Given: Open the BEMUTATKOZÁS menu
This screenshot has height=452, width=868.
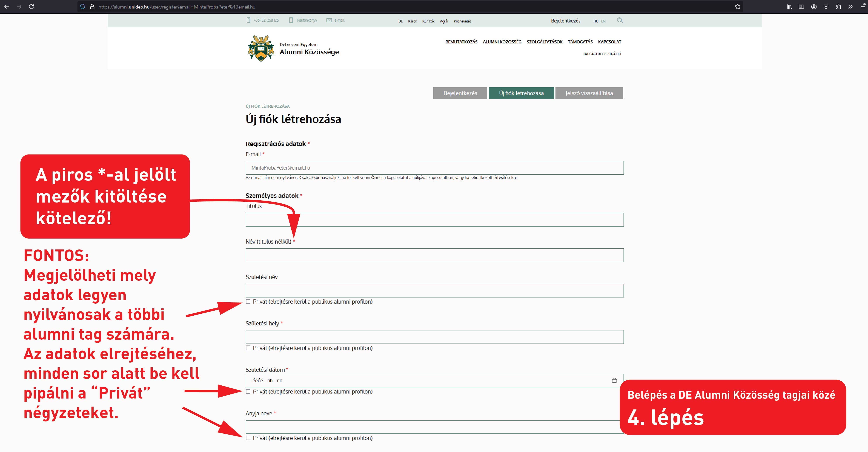Looking at the screenshot, I should point(461,42).
